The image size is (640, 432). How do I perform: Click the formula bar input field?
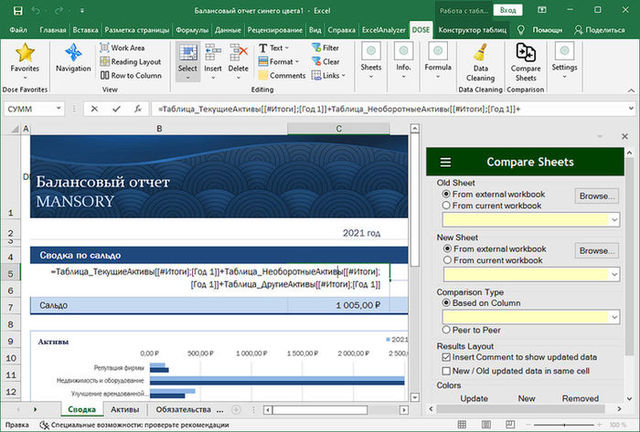click(x=380, y=108)
